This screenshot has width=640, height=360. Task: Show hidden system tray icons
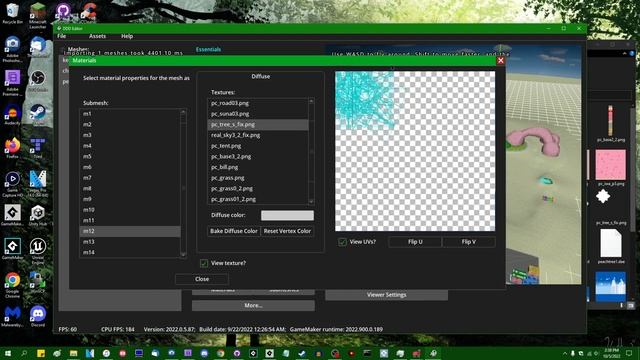coord(565,353)
